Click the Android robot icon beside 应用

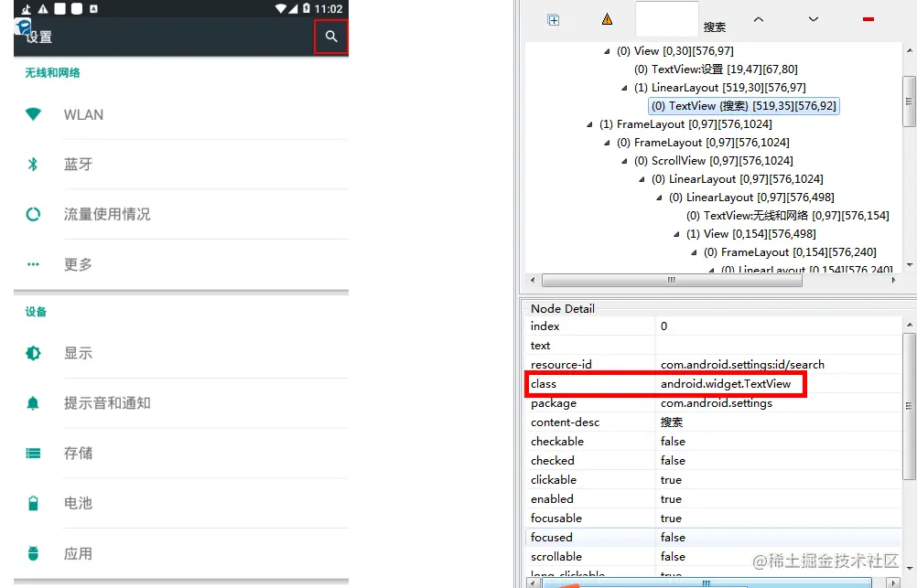coord(33,553)
